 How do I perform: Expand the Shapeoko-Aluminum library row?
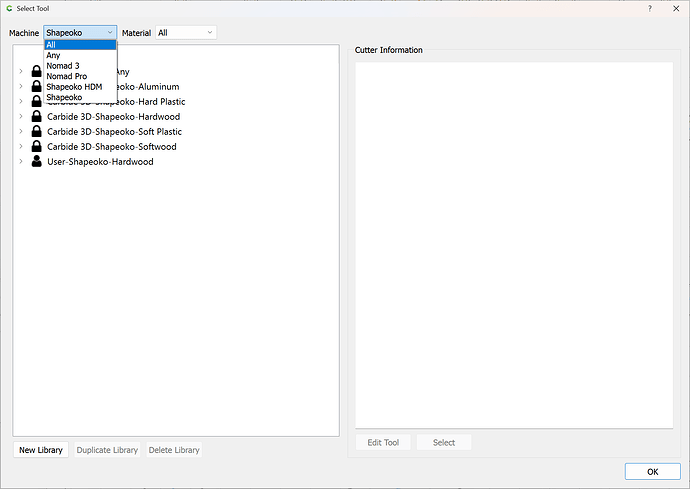pyautogui.click(x=21, y=87)
